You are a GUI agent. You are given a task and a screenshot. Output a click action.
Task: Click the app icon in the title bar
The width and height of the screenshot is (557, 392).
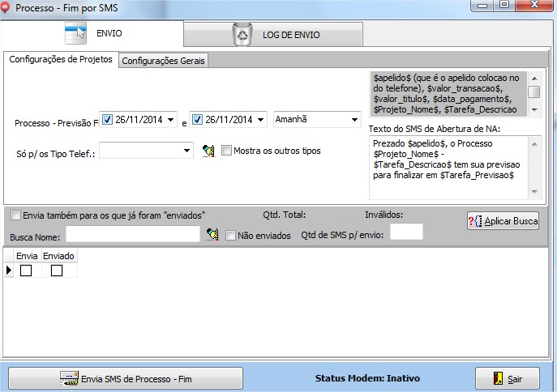pos(7,6)
